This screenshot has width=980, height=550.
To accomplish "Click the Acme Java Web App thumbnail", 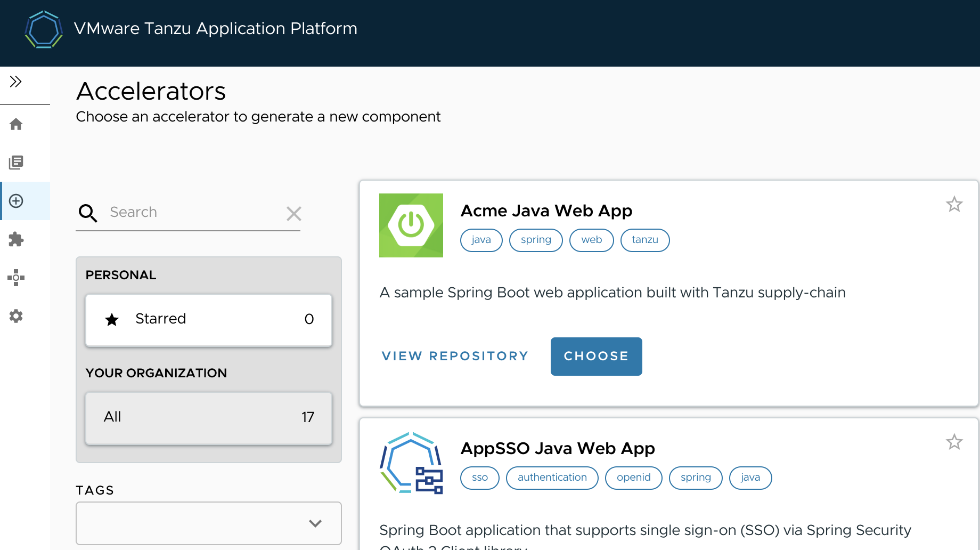I will click(x=411, y=225).
